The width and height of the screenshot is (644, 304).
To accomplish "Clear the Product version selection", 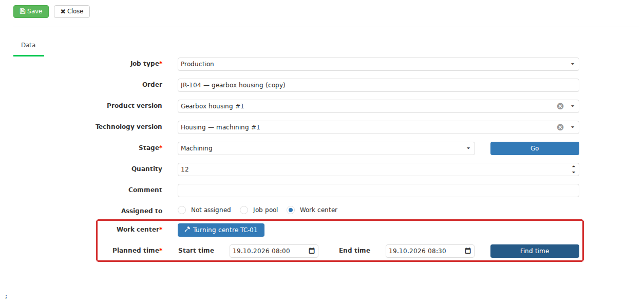I will click(x=560, y=106).
